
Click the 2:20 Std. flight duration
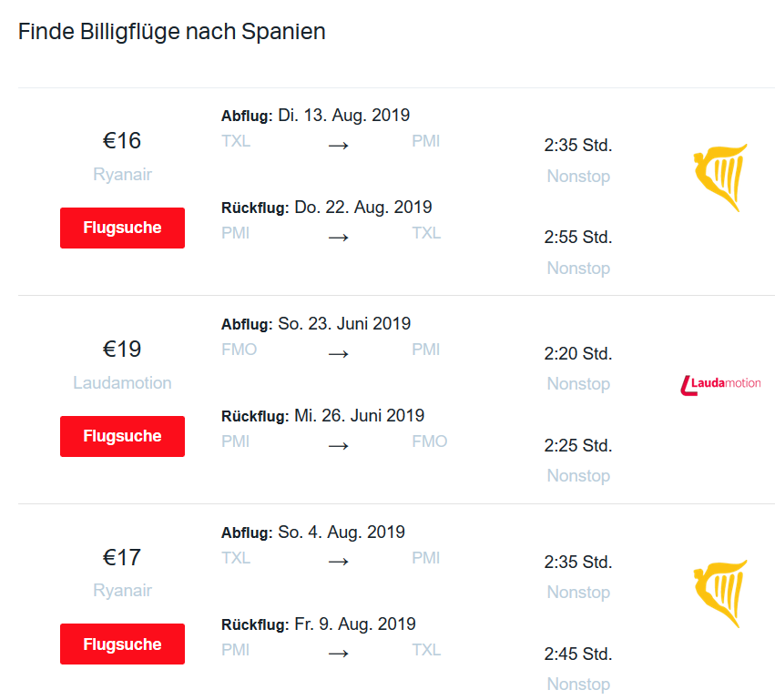pyautogui.click(x=578, y=353)
